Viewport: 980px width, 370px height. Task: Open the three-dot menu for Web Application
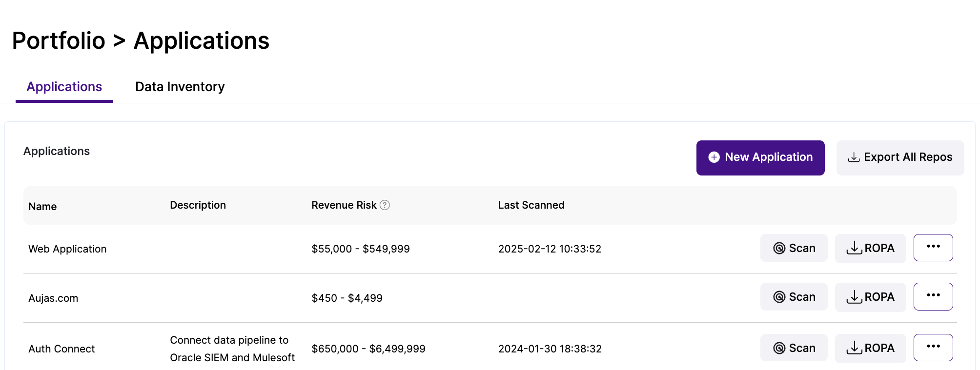(x=933, y=248)
